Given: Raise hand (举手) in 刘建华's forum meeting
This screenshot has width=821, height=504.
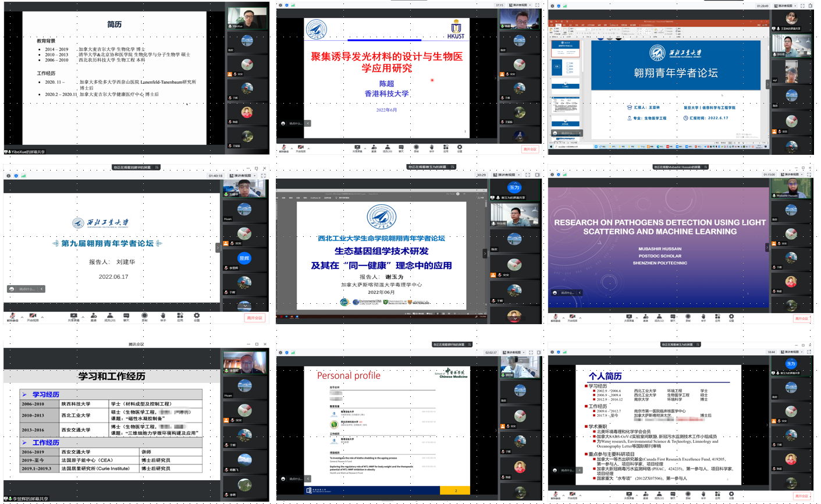Looking at the screenshot, I should [163, 317].
